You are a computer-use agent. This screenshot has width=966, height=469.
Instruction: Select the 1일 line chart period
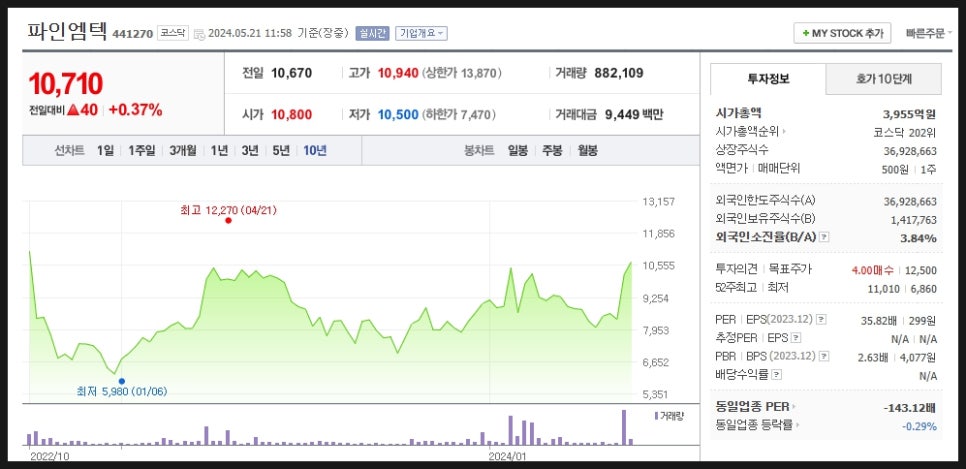tap(105, 151)
